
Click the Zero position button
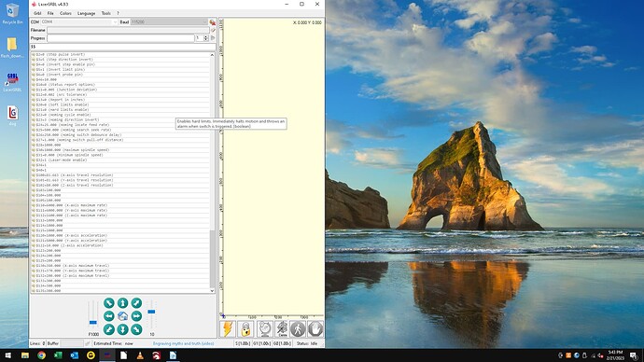[282, 329]
